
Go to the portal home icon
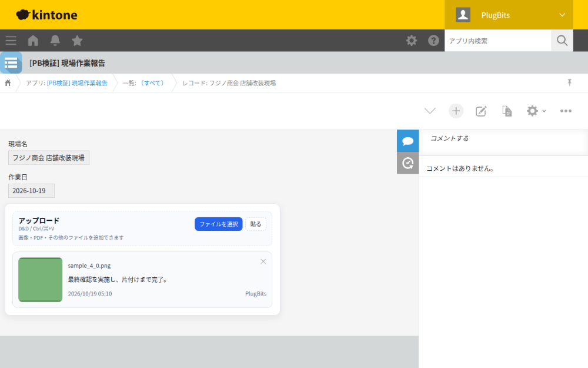[x=33, y=41]
